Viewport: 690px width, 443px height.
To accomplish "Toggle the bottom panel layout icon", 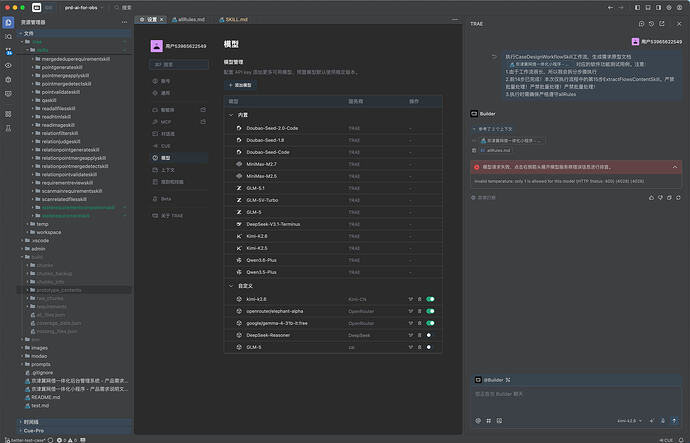I will coord(648,7).
